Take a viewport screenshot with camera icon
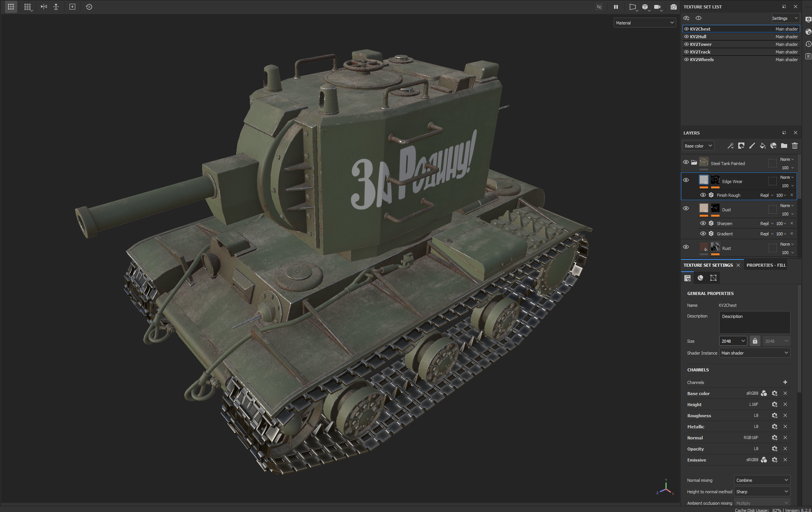Image resolution: width=812 pixels, height=512 pixels. tap(673, 7)
